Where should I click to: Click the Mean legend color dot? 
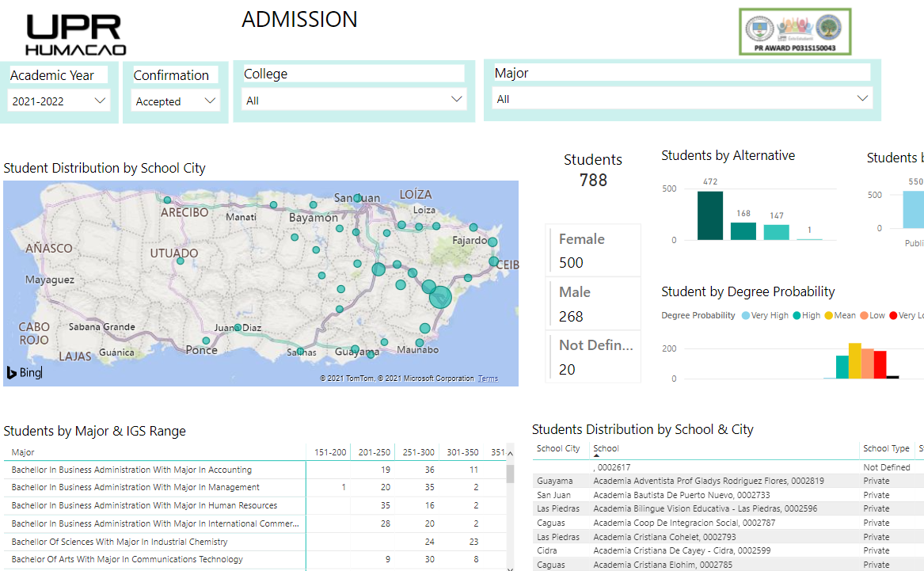tap(827, 315)
